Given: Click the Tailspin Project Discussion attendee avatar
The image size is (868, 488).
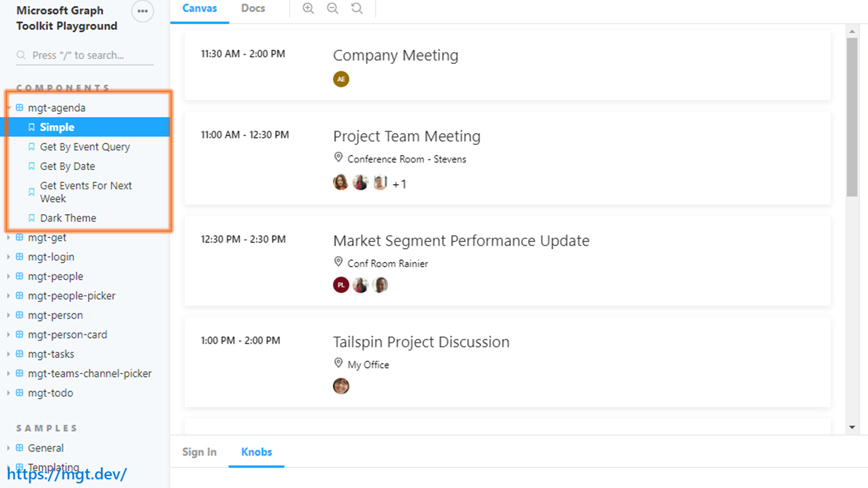Looking at the screenshot, I should pyautogui.click(x=341, y=386).
